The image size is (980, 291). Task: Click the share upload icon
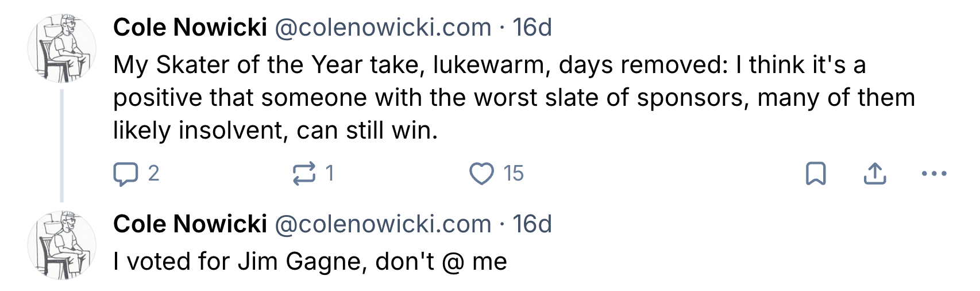click(874, 174)
